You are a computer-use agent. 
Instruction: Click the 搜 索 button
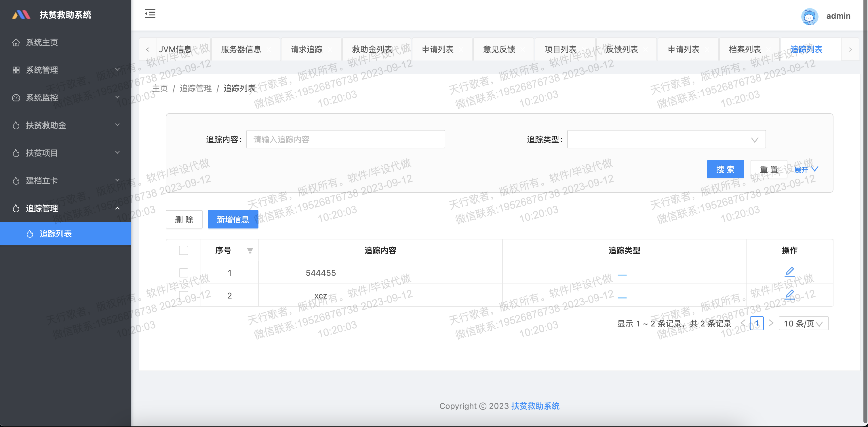[725, 169]
